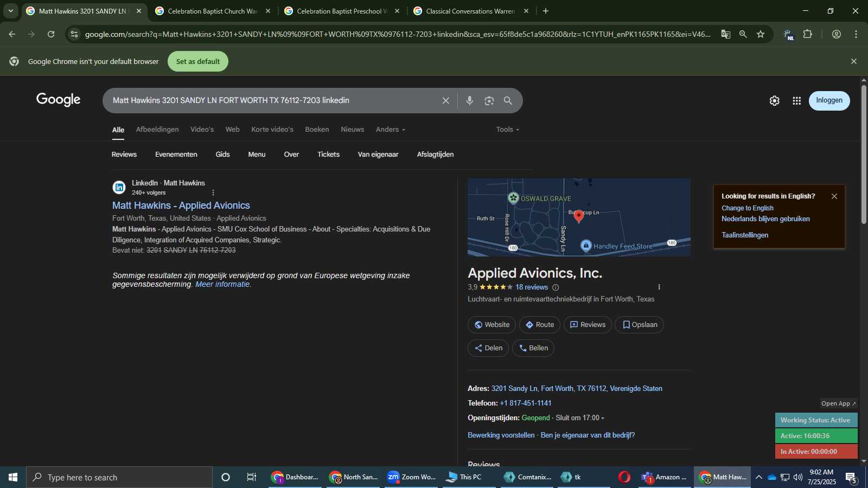Dismiss the default browser notification bar
The width and height of the screenshot is (868, 488).
click(x=854, y=61)
